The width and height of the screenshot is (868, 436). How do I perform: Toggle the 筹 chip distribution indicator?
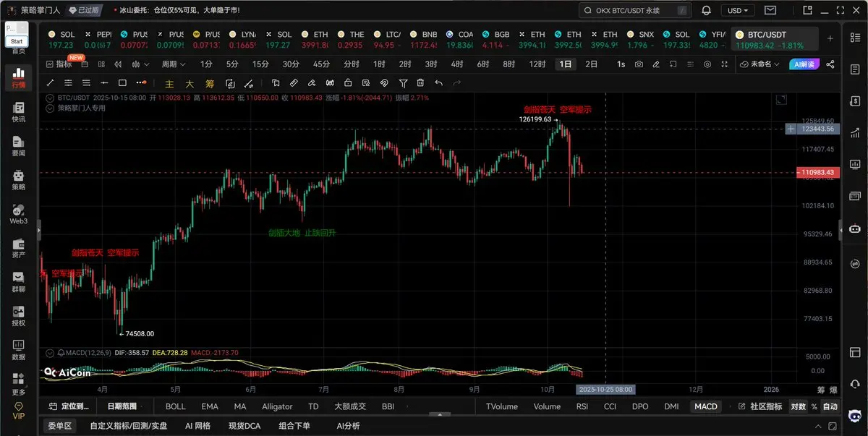coord(210,83)
